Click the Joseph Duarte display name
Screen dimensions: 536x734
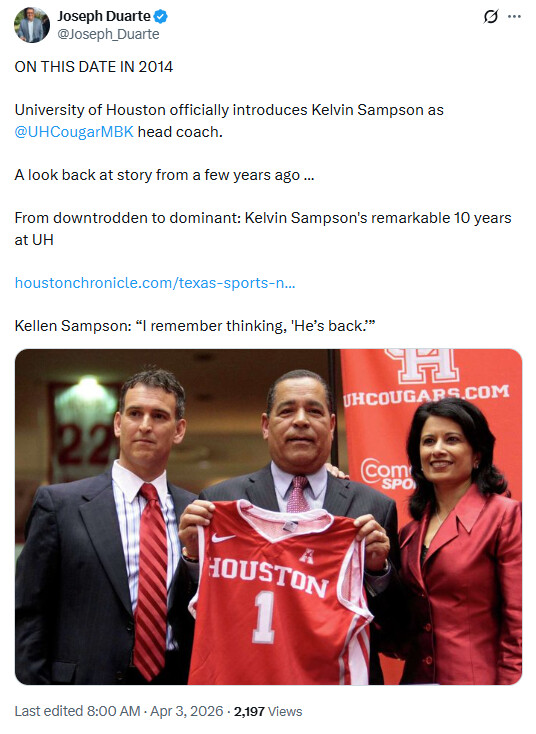tap(104, 16)
